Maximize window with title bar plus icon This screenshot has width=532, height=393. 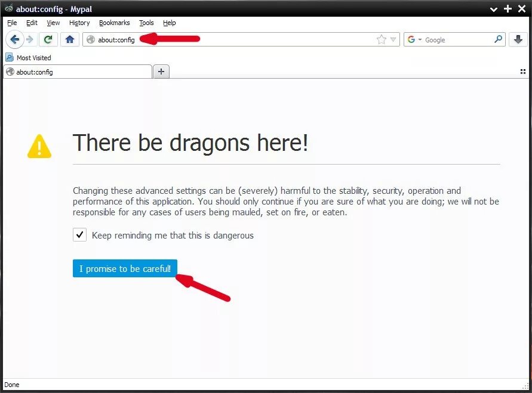pos(508,9)
